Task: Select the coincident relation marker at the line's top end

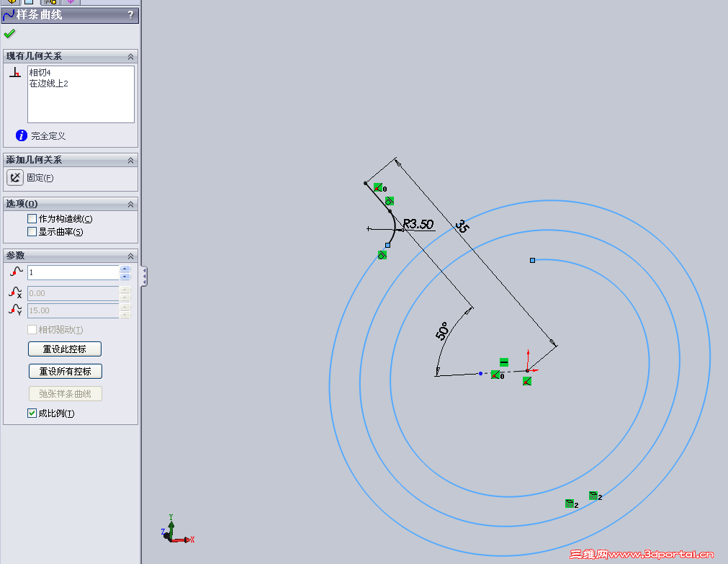Action: [x=378, y=187]
